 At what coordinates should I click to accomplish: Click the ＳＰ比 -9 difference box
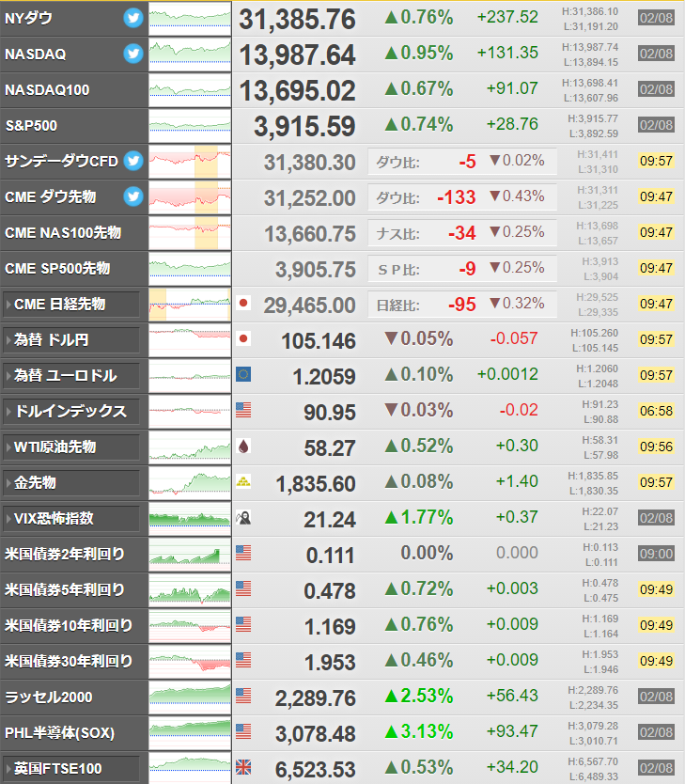(462, 269)
